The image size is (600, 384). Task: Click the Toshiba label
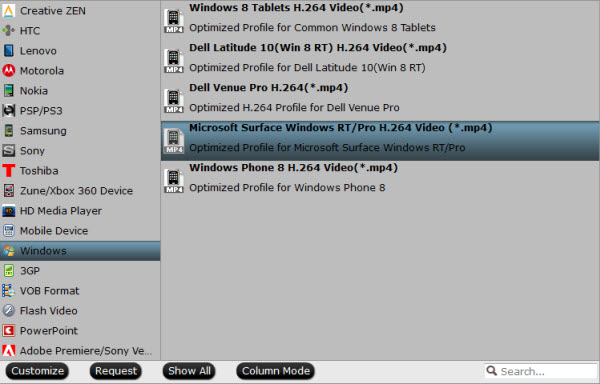(x=39, y=171)
